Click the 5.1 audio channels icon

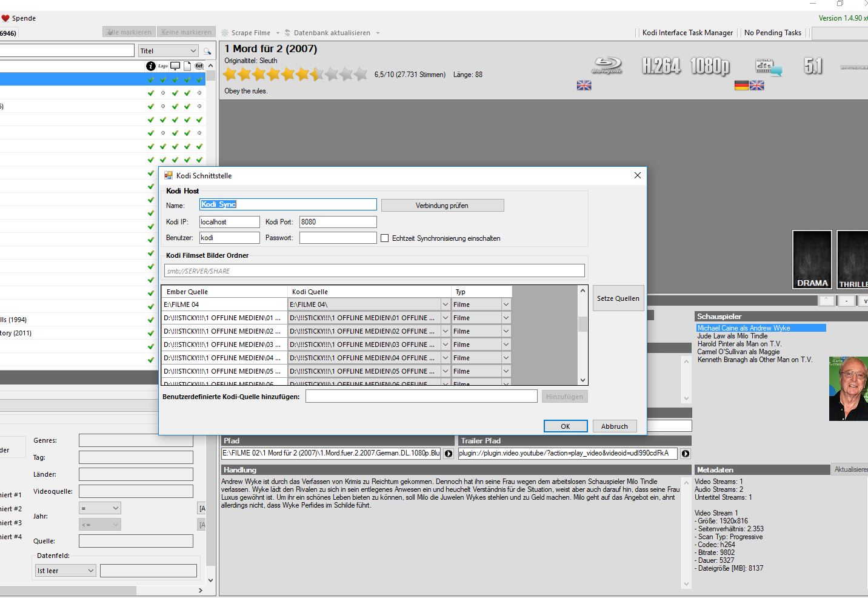coord(813,66)
